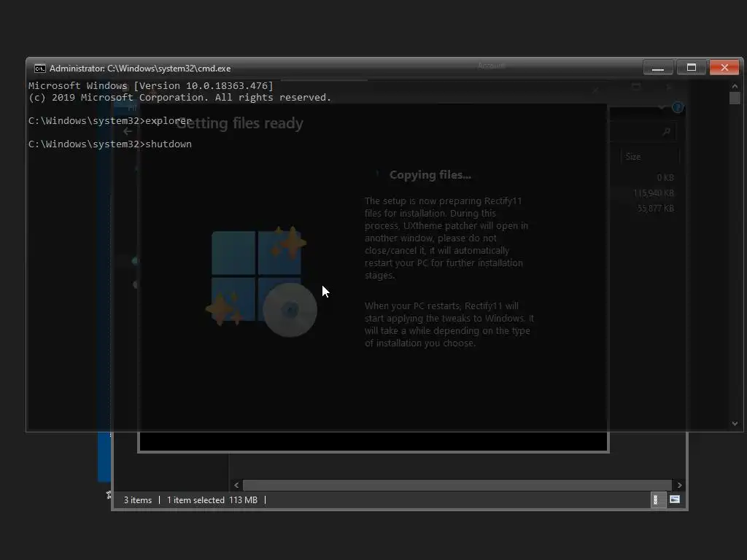Click the cmd vertical scrollbar thumb
This screenshot has height=560, width=747.
(x=735, y=98)
